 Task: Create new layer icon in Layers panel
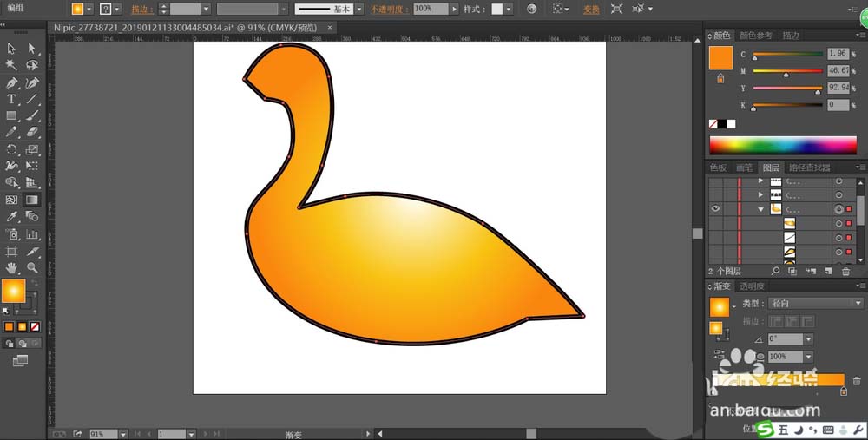click(x=828, y=271)
